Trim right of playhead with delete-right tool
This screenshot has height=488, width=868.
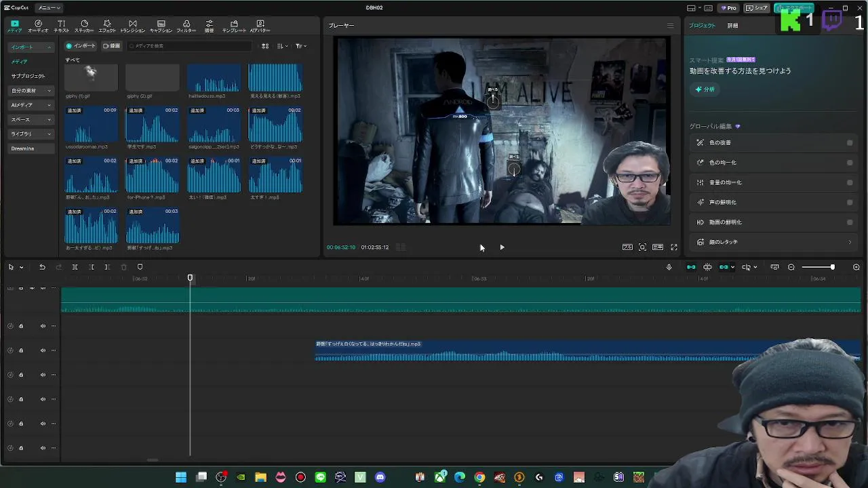[x=107, y=267]
